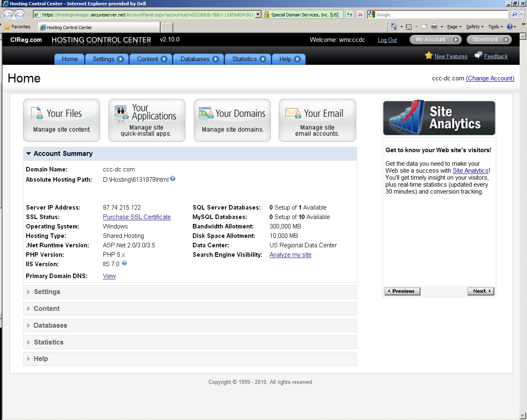Click the Print icon in the command bar
The width and height of the screenshot is (527, 420).
click(x=434, y=27)
